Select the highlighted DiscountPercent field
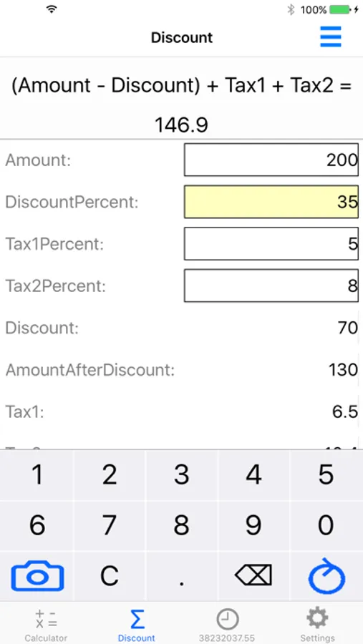 tap(271, 202)
